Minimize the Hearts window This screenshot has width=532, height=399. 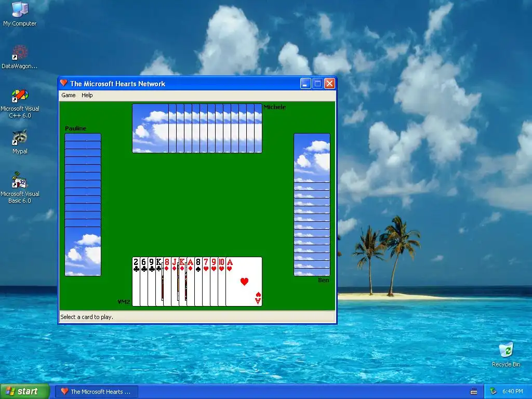click(x=305, y=84)
